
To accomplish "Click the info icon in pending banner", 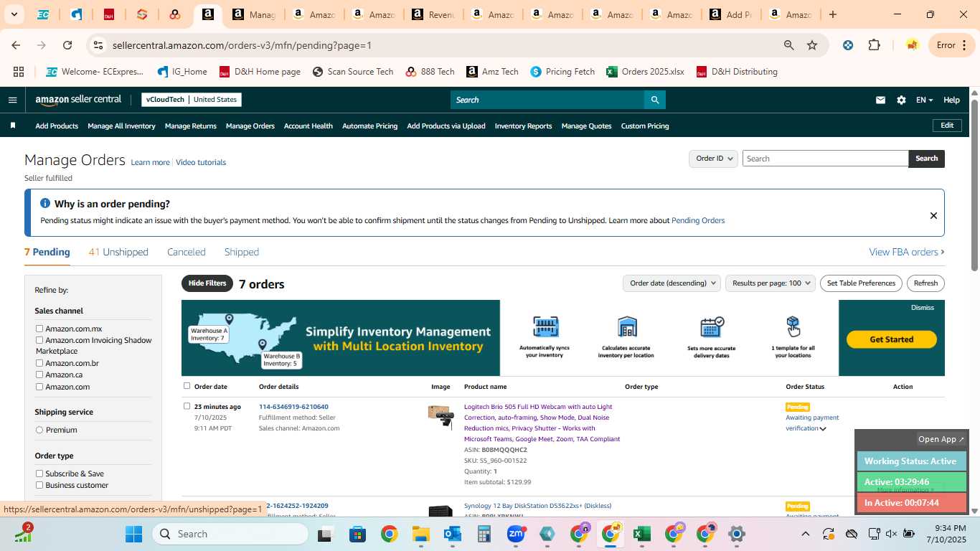I will (45, 204).
